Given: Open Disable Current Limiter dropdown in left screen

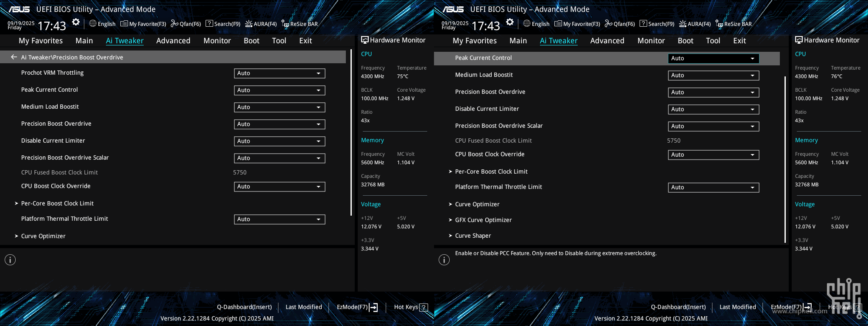Looking at the screenshot, I should [280, 141].
